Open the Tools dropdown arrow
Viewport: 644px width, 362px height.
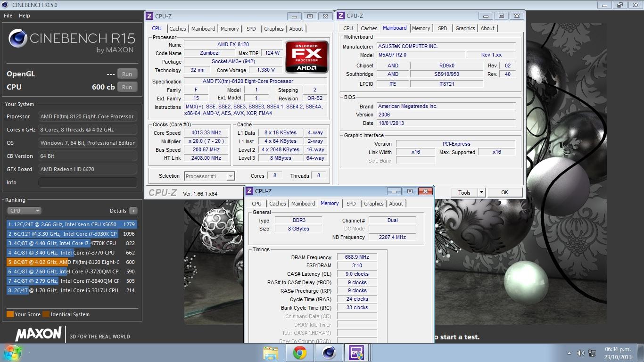click(481, 192)
